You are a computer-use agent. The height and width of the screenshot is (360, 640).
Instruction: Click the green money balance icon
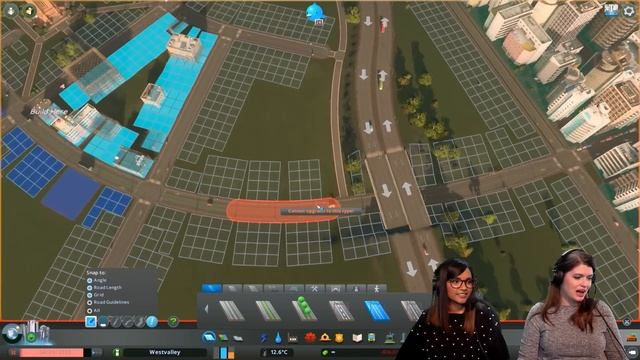(x=325, y=352)
